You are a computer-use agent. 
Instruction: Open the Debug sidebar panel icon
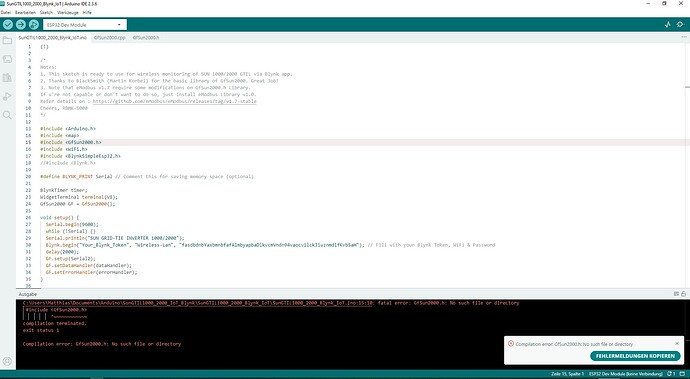pyautogui.click(x=7, y=96)
